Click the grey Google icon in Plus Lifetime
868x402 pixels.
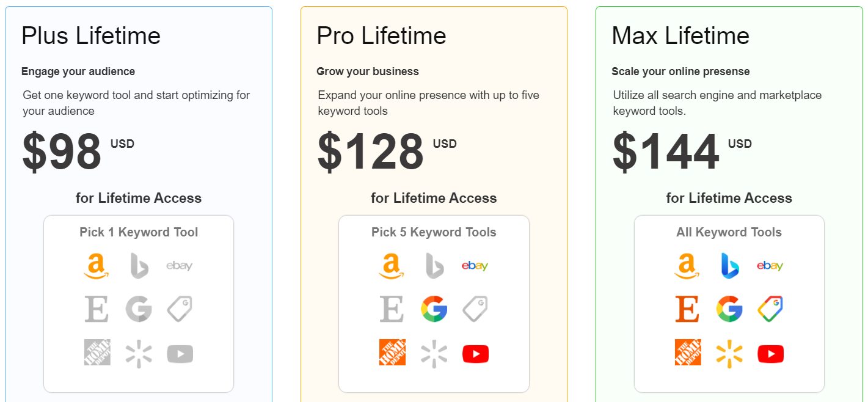click(139, 309)
